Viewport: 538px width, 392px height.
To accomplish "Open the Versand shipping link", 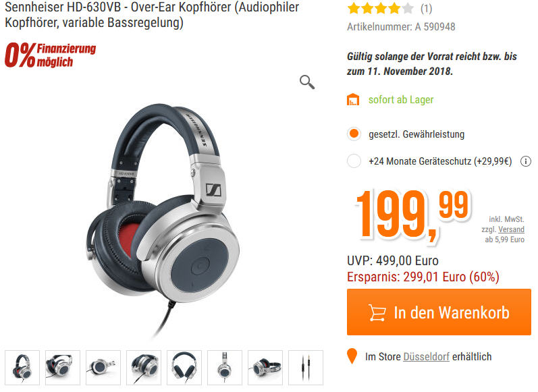I will click(511, 229).
